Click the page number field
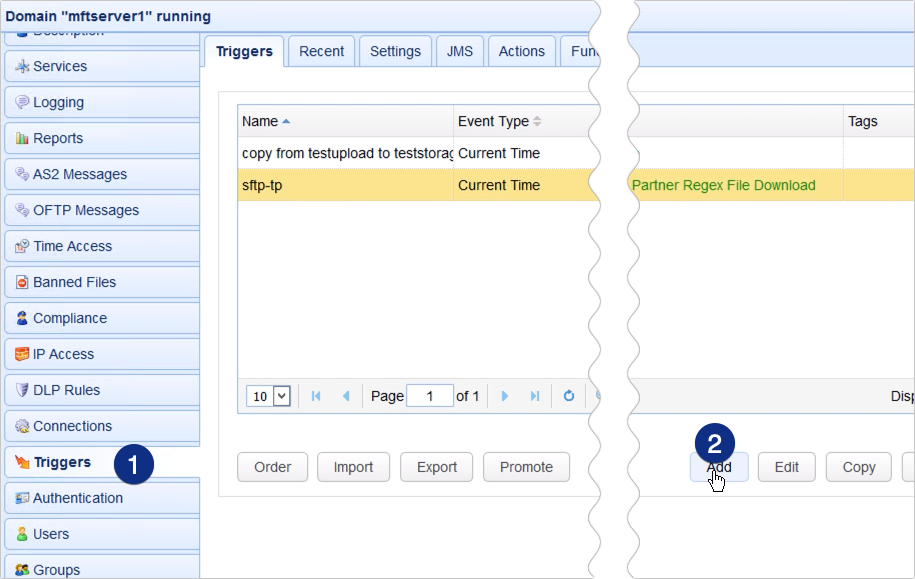 coord(431,396)
